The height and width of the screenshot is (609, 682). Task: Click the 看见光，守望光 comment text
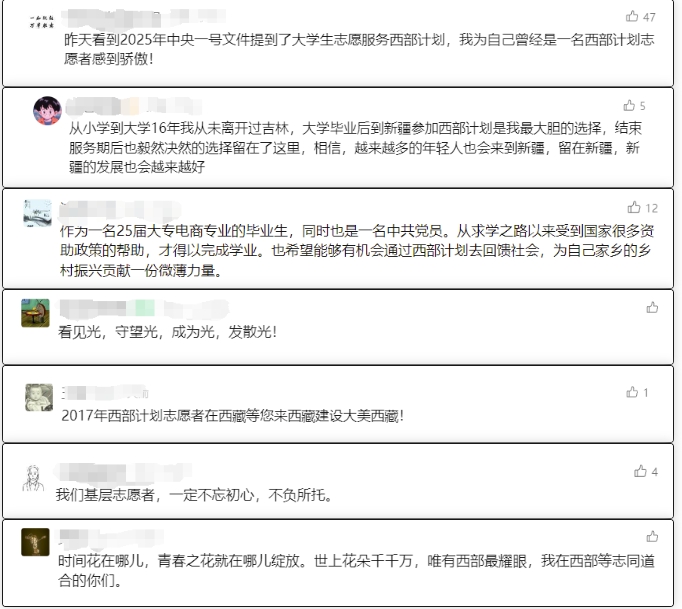[x=167, y=332]
